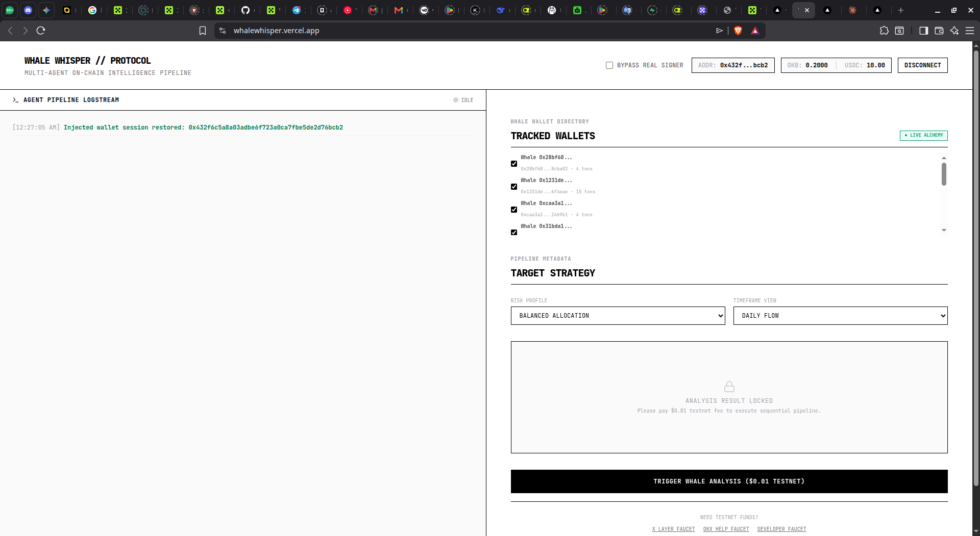Open the Risk Profile Balanced Allocation dropdown
The width and height of the screenshot is (980, 536).
pos(618,316)
